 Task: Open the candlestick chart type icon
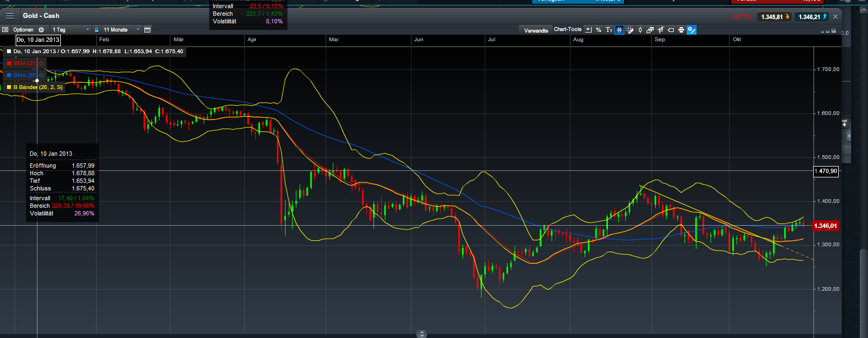pyautogui.click(x=640, y=30)
